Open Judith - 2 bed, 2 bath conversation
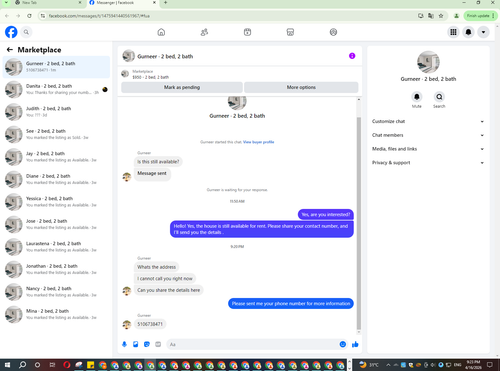Viewport: 500px width, 371px height. pyautogui.click(x=56, y=112)
